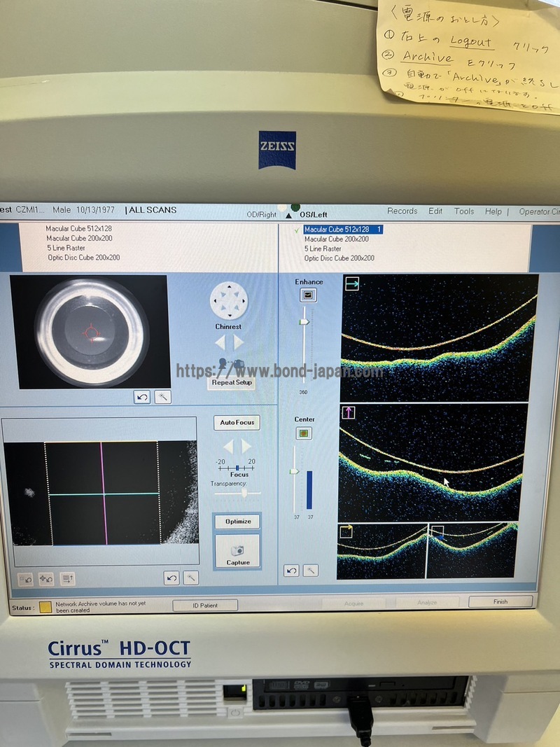This screenshot has height=747, width=560.
Task: Click the Repeat Setup button
Action: coord(232,382)
